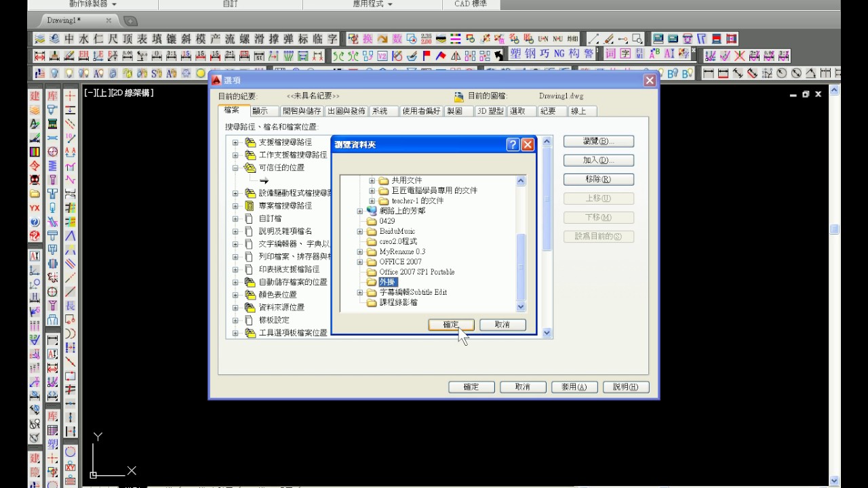
Task: Click 確定 in the 瀏覽資料夾 dialog
Action: [451, 325]
